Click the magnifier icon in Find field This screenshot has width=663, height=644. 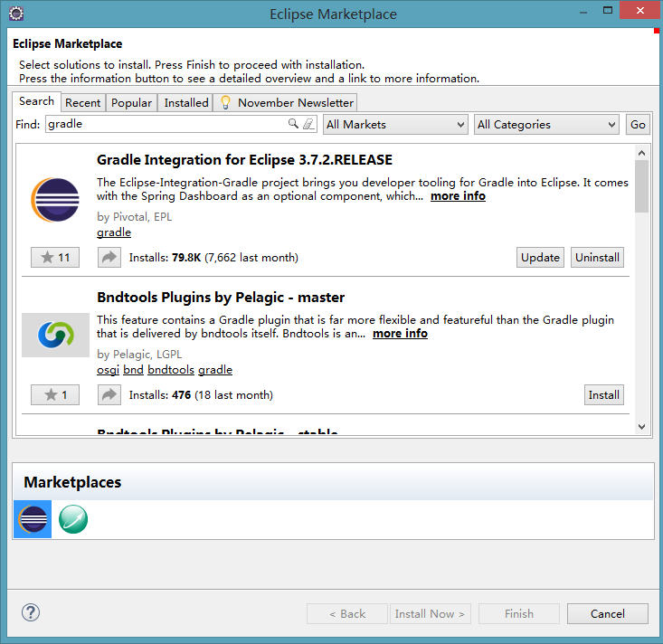click(293, 124)
